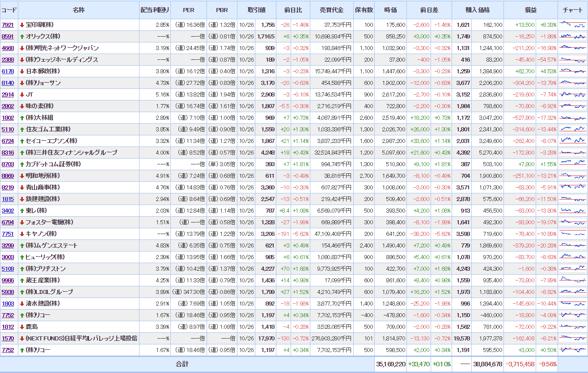Image resolution: width=588 pixels, height=373 pixels.
Task: Click the up arrow icon beside オリックス(株)
Action: click(21, 37)
